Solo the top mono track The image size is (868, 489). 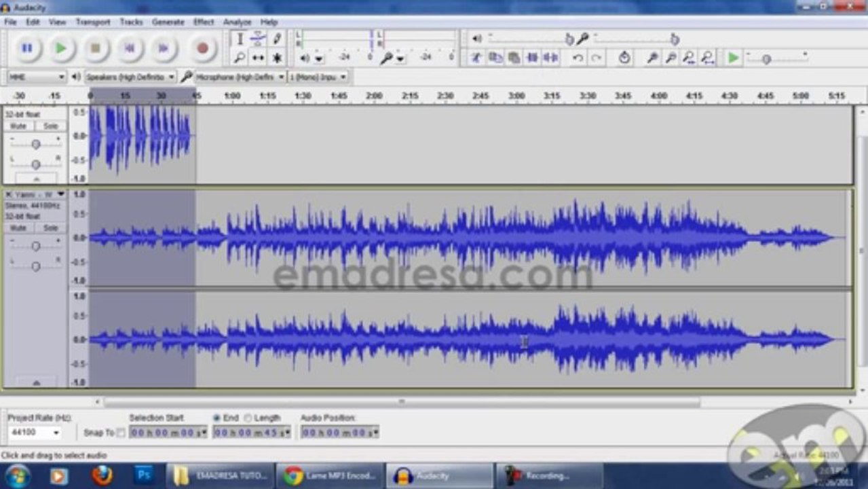pos(50,126)
